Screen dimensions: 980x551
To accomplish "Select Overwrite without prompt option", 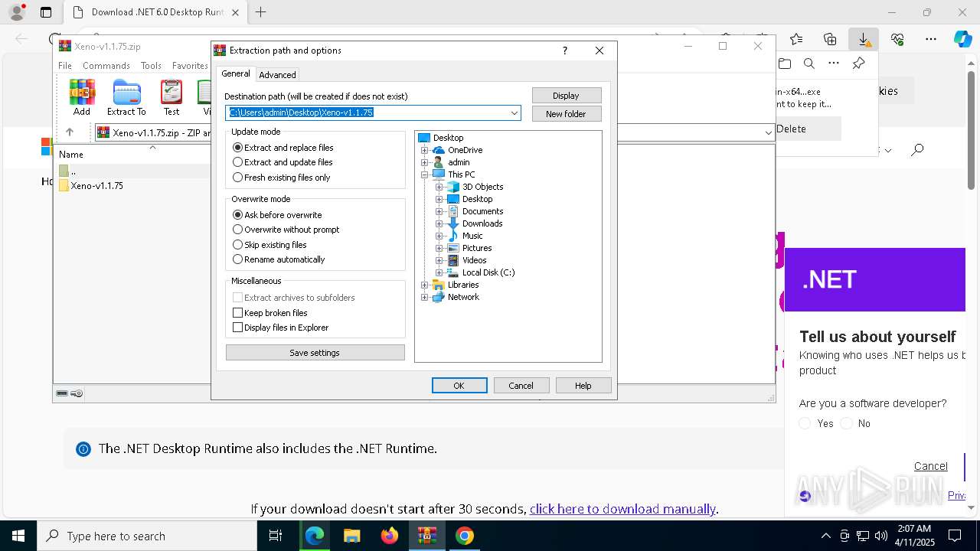I will [286, 230].
